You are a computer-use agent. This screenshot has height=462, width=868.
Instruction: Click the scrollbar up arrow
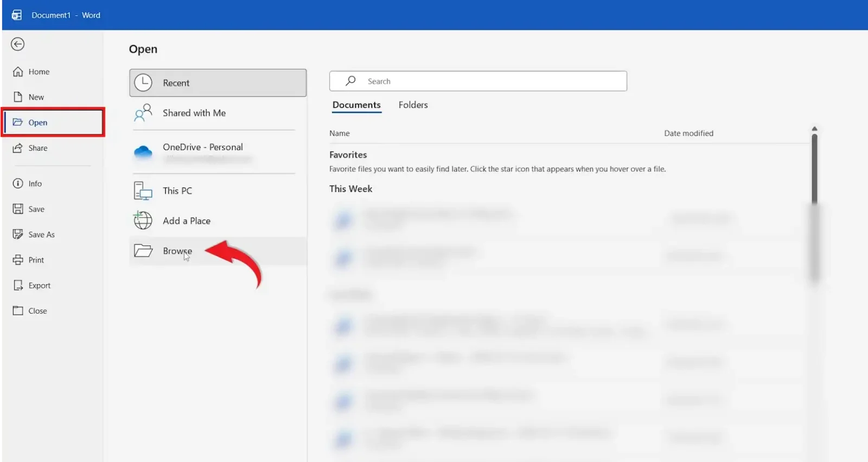click(814, 129)
